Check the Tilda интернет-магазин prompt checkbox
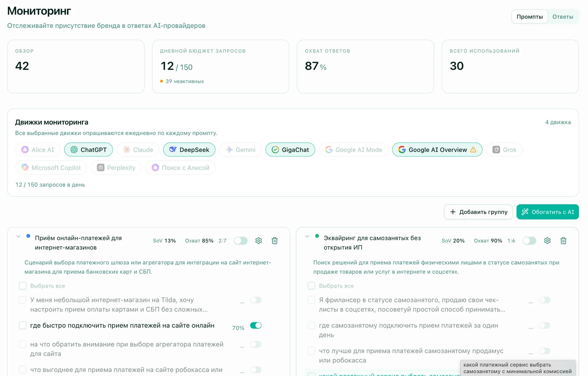Viewport: 588px width, 376px height. tap(23, 300)
